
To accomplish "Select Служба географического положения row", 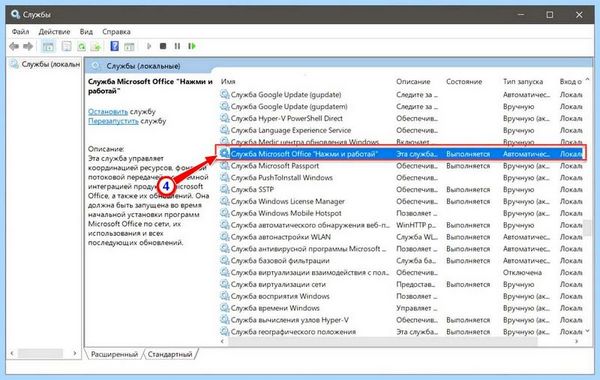I will coord(401,332).
